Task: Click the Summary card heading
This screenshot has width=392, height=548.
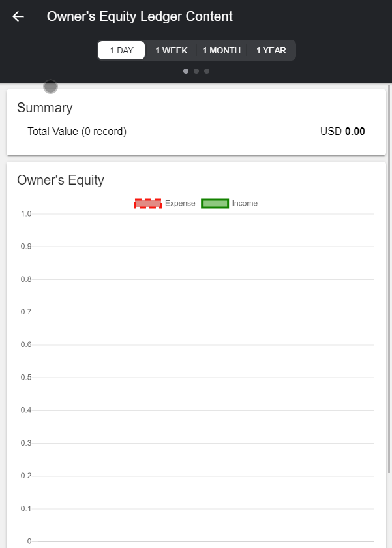Action: (x=45, y=108)
